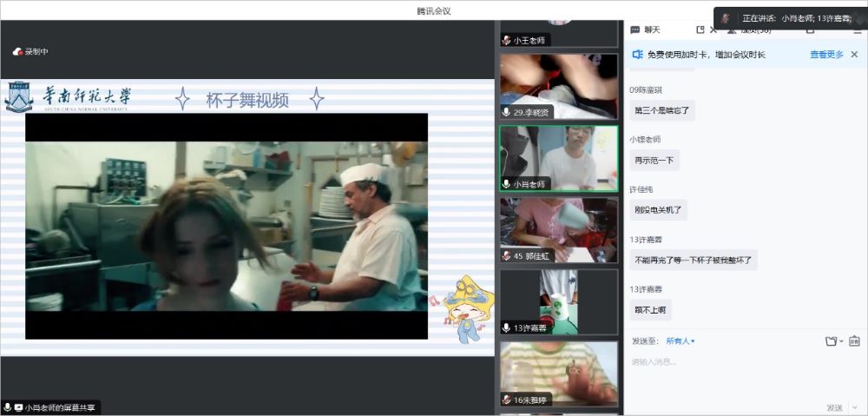Click the file folder icon in chat
The width and height of the screenshot is (868, 416).
pos(831,341)
